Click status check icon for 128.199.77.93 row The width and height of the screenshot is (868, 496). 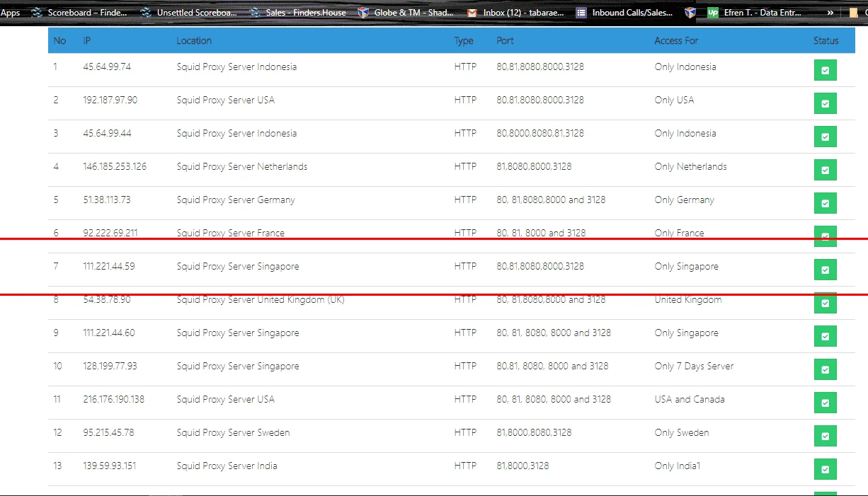pyautogui.click(x=825, y=369)
